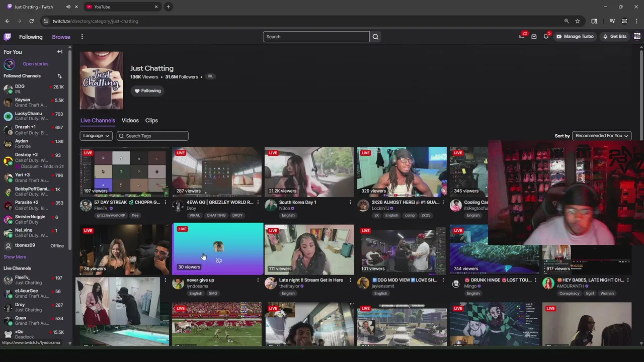Screen dimensions: 644x362
Task: Switch to Videos tab
Action: (x=130, y=121)
